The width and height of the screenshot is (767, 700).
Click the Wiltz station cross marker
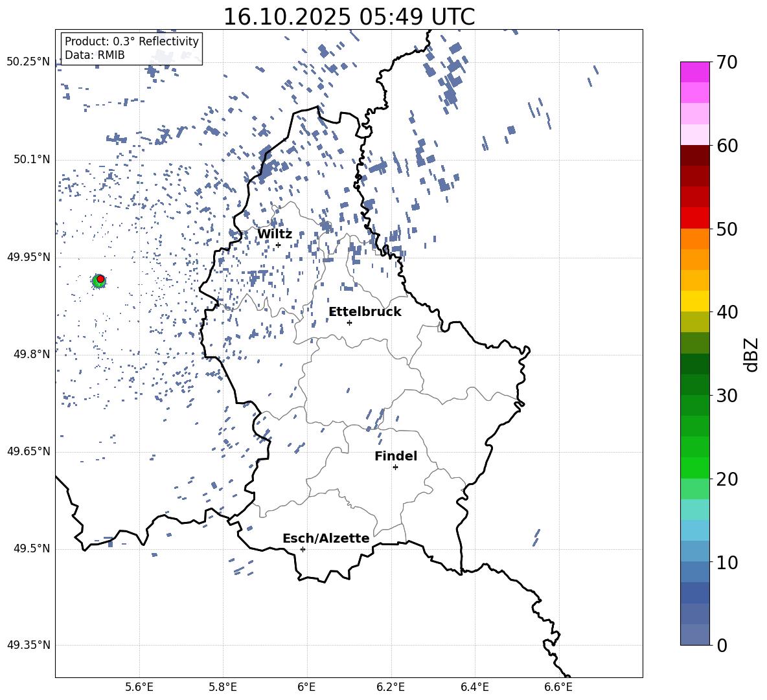[x=279, y=245]
